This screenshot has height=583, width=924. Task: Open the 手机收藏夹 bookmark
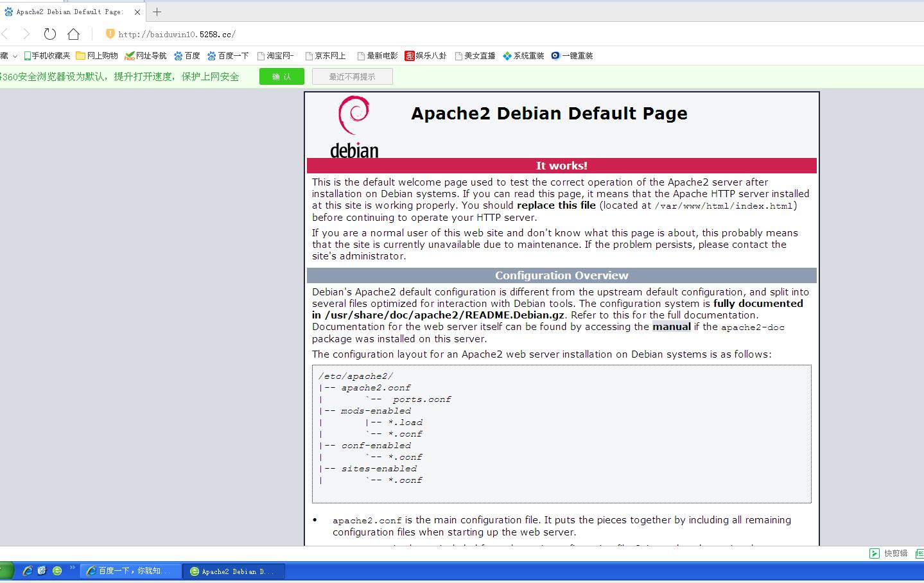[47, 56]
